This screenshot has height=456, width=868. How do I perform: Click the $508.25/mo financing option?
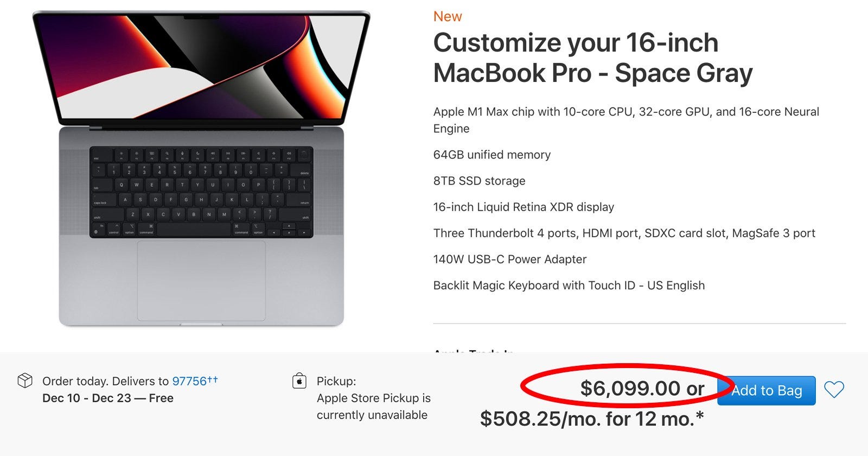pyautogui.click(x=592, y=419)
